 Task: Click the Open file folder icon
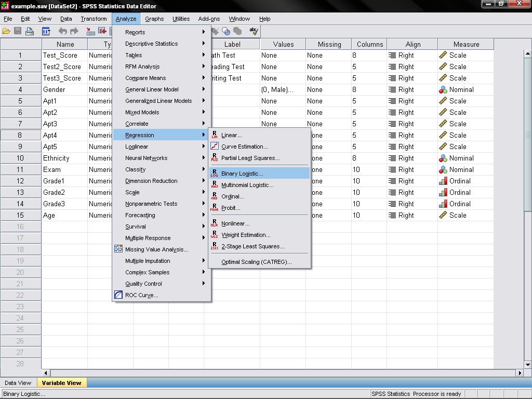coord(6,32)
